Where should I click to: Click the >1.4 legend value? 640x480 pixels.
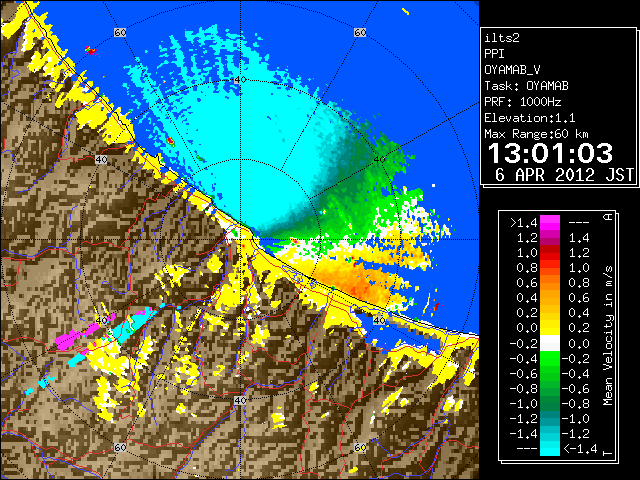click(524, 223)
